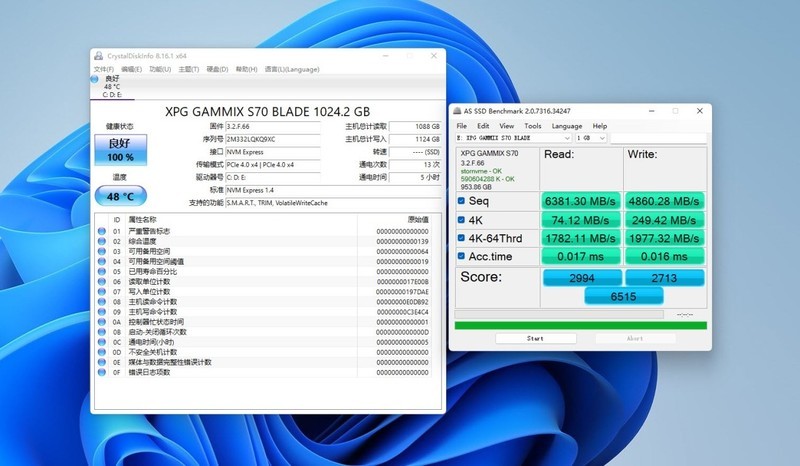Screen dimensions: 800x466
Task: Click status icon for attribute 06 读取单位计数
Action: point(102,282)
